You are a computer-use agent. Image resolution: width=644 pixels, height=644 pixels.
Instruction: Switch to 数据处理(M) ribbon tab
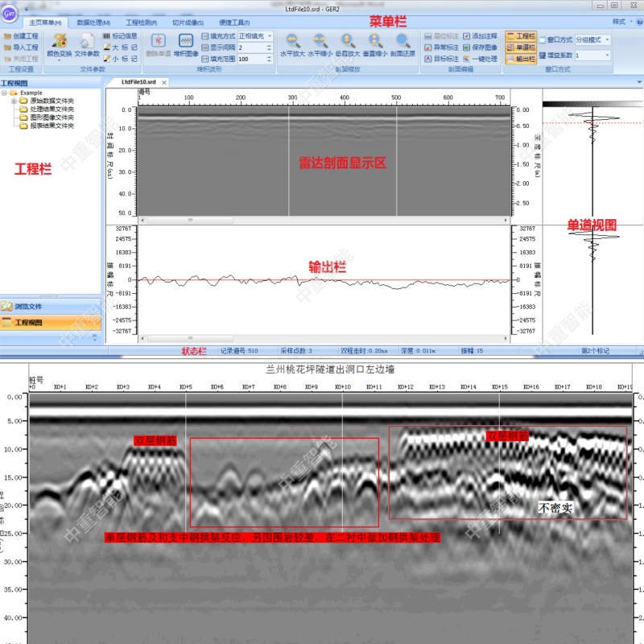[93, 23]
